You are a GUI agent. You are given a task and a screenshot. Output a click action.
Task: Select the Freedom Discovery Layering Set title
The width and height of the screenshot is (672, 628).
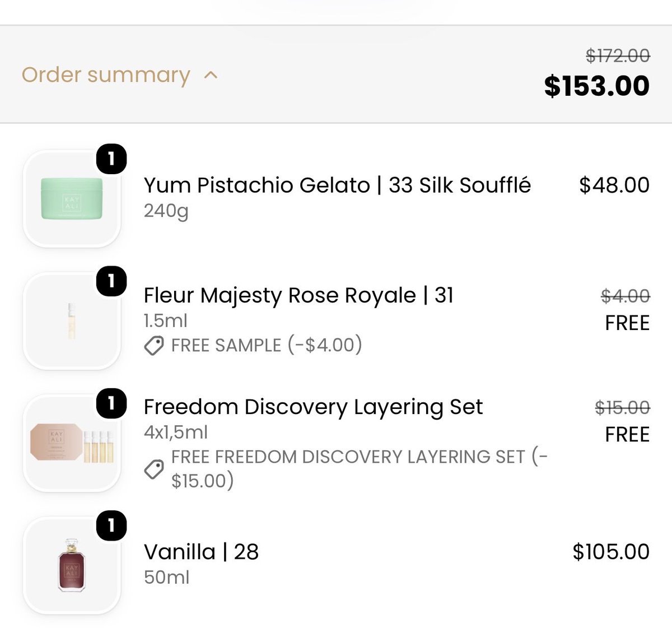(x=313, y=407)
